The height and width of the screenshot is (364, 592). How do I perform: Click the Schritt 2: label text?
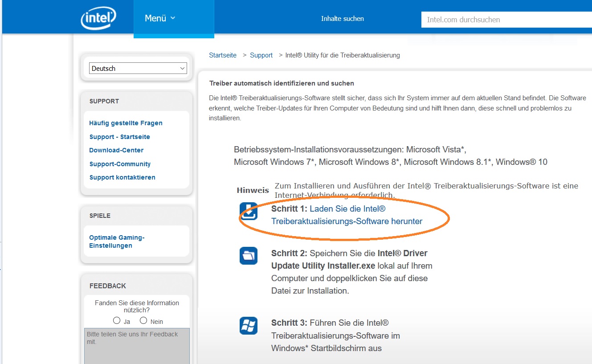pyautogui.click(x=289, y=253)
